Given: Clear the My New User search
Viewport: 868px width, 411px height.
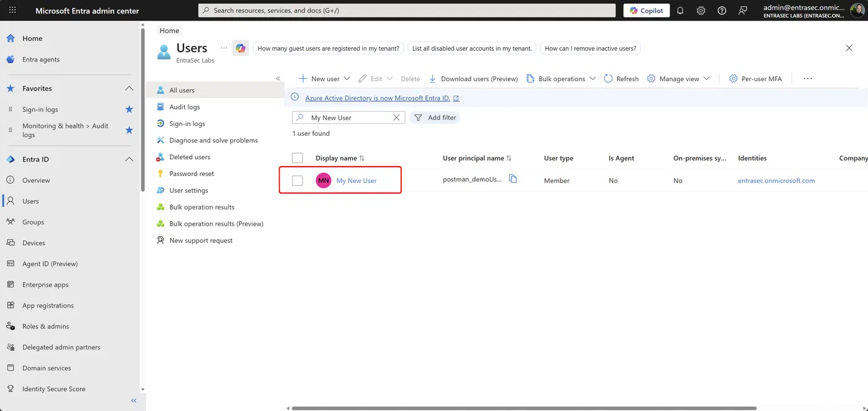Looking at the screenshot, I should pos(397,118).
